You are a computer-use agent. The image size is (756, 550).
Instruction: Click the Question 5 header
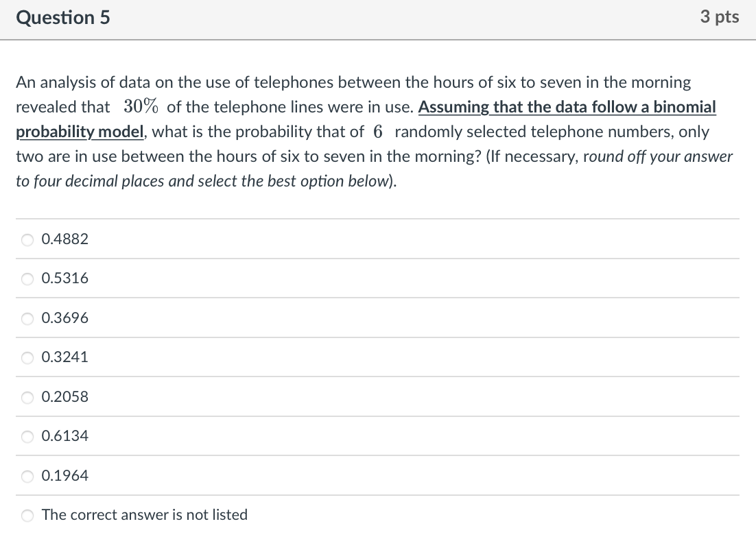(x=62, y=17)
